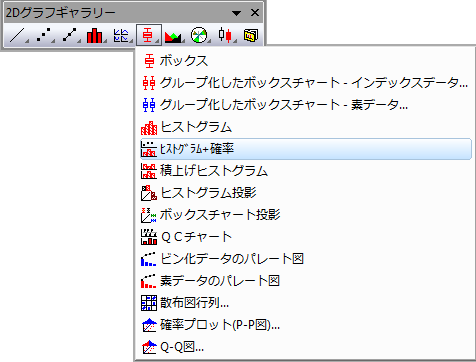Click the red Box chart toolbar icon
This screenshot has width=476, height=362.
149,35
